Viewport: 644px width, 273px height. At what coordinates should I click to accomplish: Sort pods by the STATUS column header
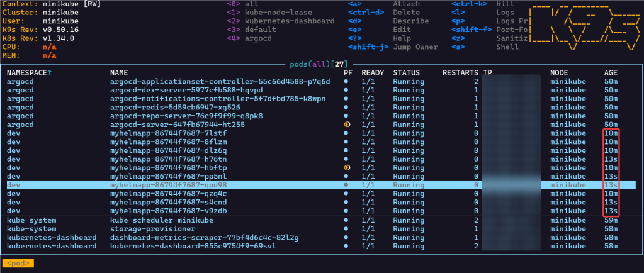[x=407, y=74]
